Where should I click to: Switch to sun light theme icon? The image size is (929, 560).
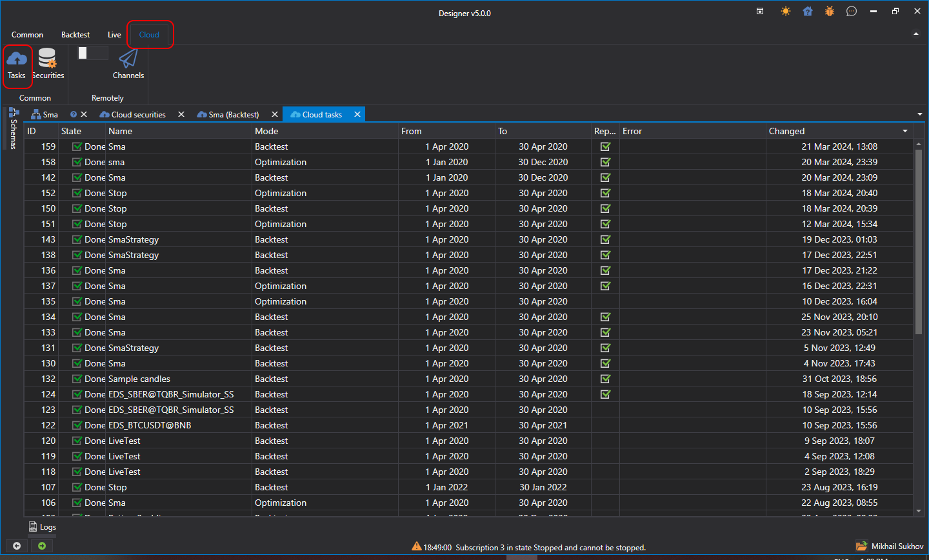pyautogui.click(x=786, y=12)
